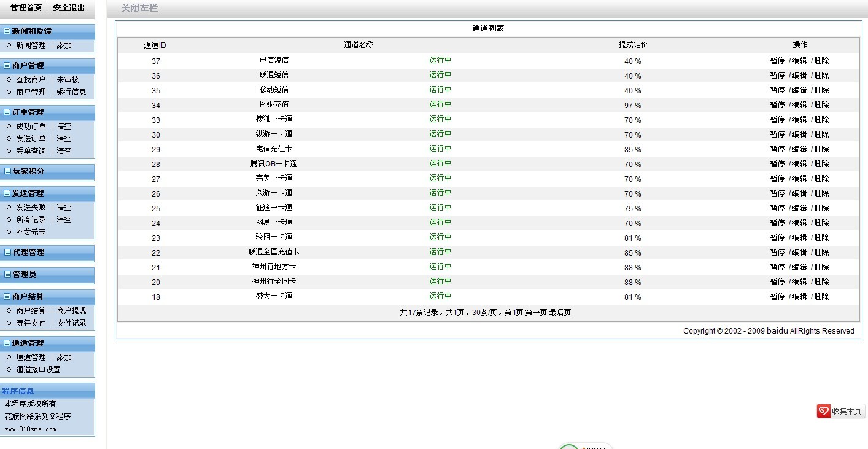Edit channel 34 网银充值

coord(799,105)
